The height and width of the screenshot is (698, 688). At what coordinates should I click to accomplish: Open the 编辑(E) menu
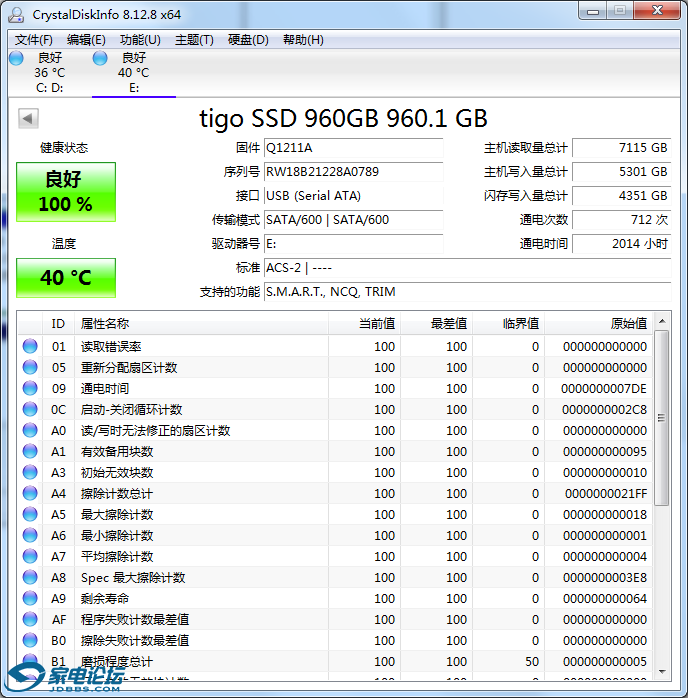86,40
